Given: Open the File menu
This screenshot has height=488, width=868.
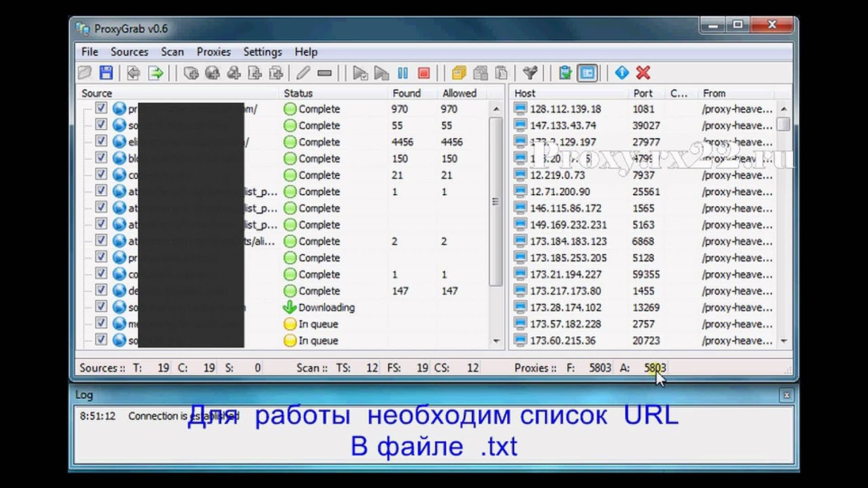Looking at the screenshot, I should (x=90, y=52).
